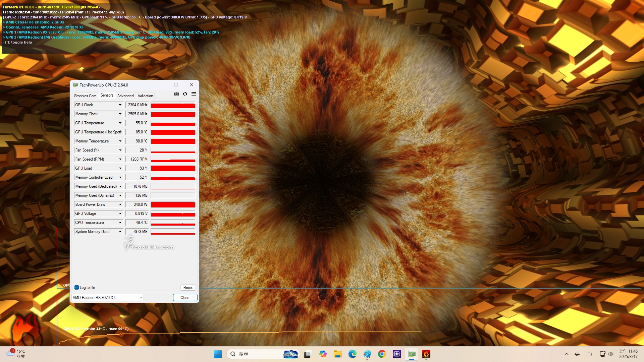The width and height of the screenshot is (644, 362).
Task: Click the 85.0 °C hot spot value
Action: click(137, 132)
